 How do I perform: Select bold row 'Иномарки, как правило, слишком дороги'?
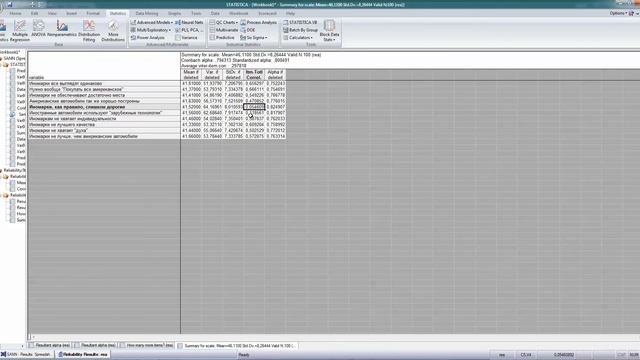[x=104, y=107]
